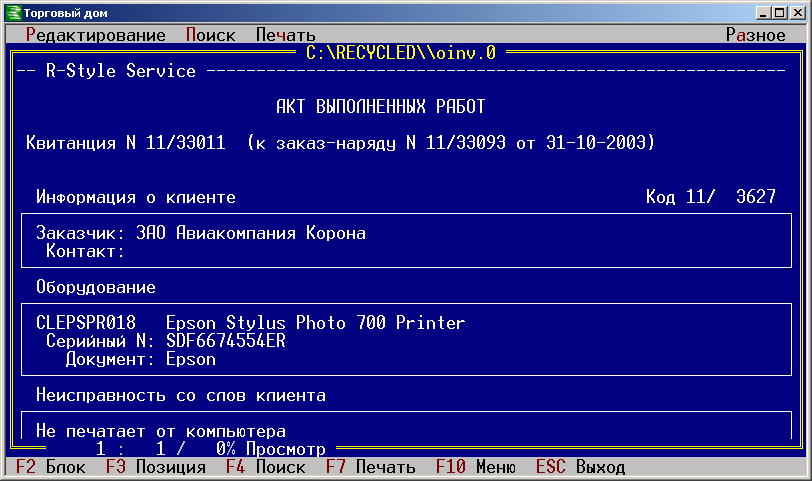Click ESC Выход to exit viewer
This screenshot has height=481, width=812.
[581, 467]
